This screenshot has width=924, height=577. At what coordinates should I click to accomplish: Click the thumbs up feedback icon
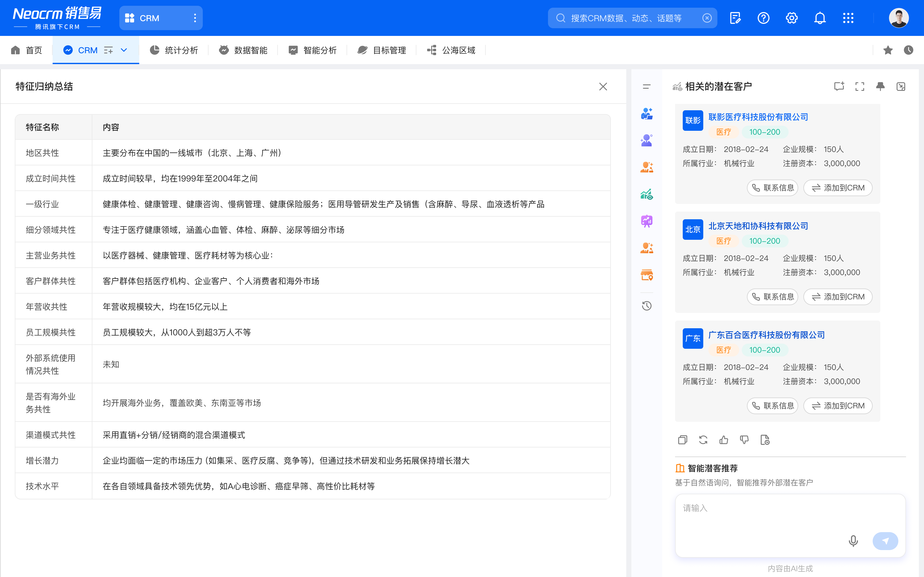click(x=724, y=440)
